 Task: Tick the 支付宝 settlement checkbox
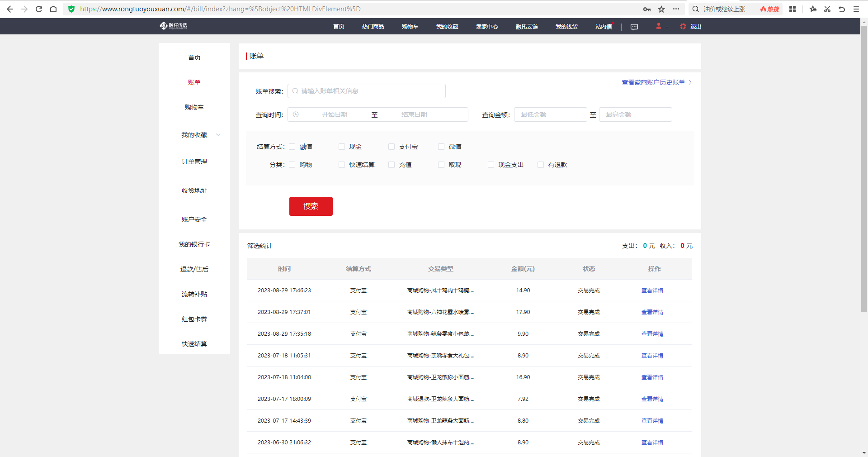pyautogui.click(x=392, y=147)
